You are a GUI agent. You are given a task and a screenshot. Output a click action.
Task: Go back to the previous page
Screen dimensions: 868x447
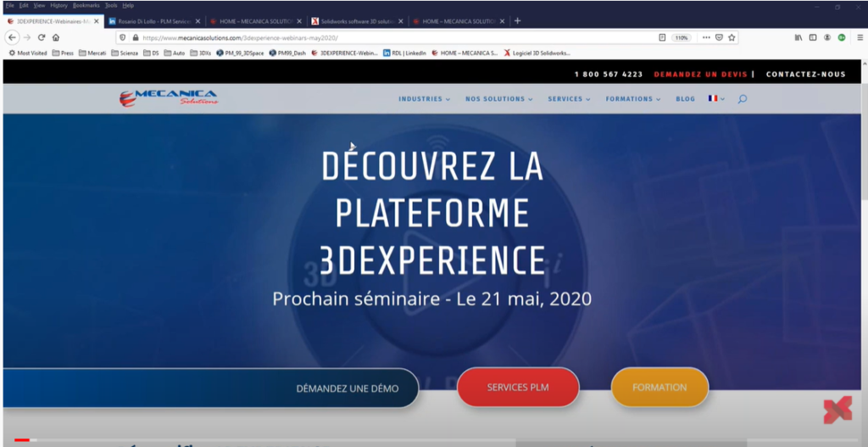(x=12, y=37)
